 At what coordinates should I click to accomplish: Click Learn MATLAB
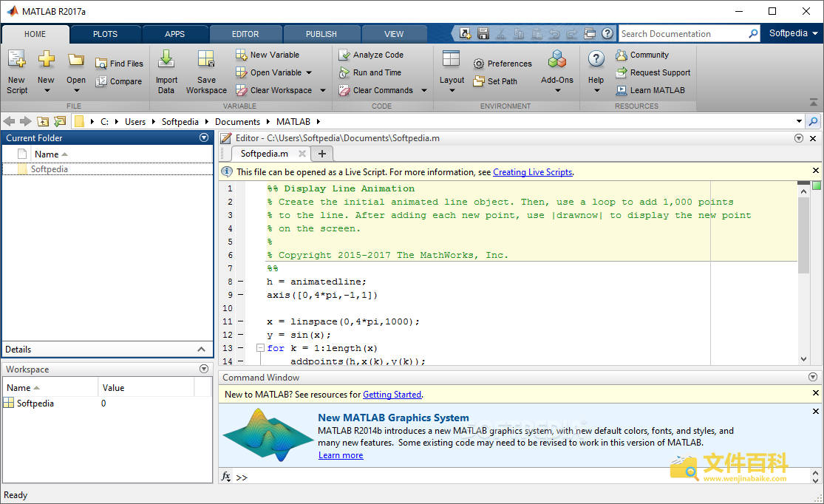click(650, 90)
